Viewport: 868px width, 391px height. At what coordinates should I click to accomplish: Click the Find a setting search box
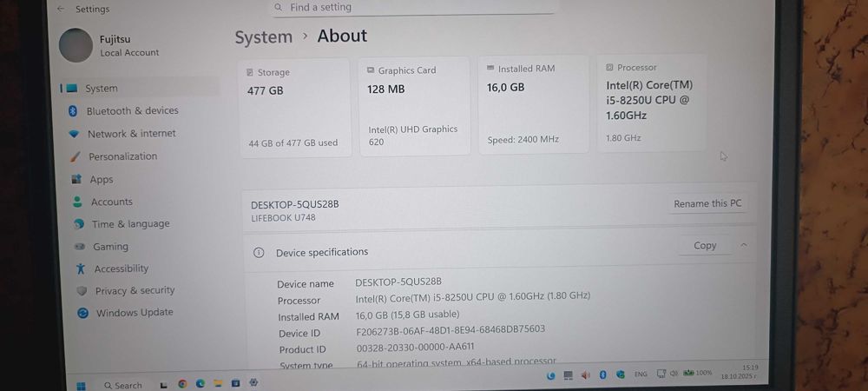pos(413,7)
